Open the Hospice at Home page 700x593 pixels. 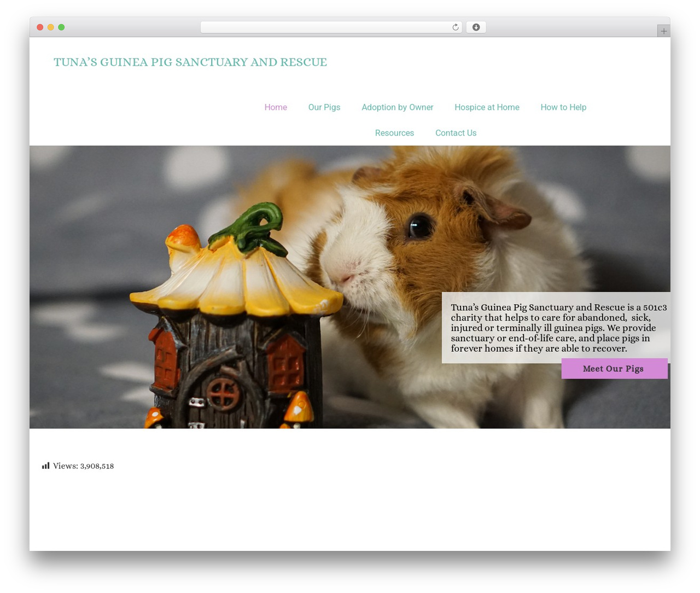tap(487, 107)
